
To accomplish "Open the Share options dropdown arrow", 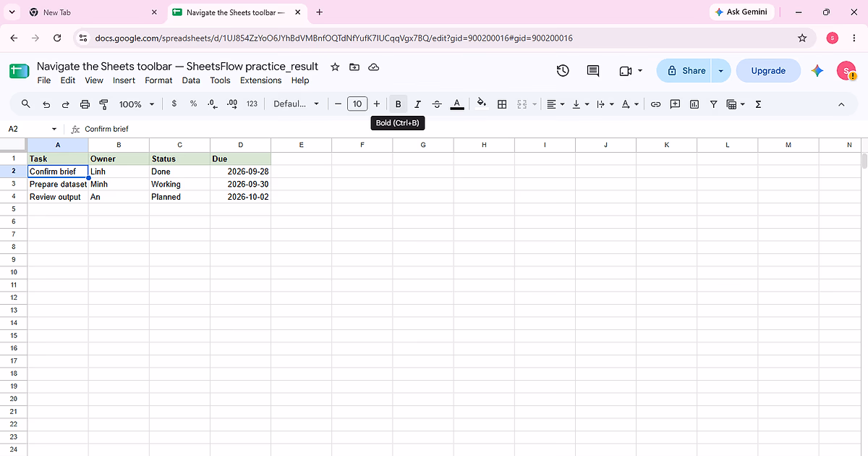I will click(x=720, y=71).
